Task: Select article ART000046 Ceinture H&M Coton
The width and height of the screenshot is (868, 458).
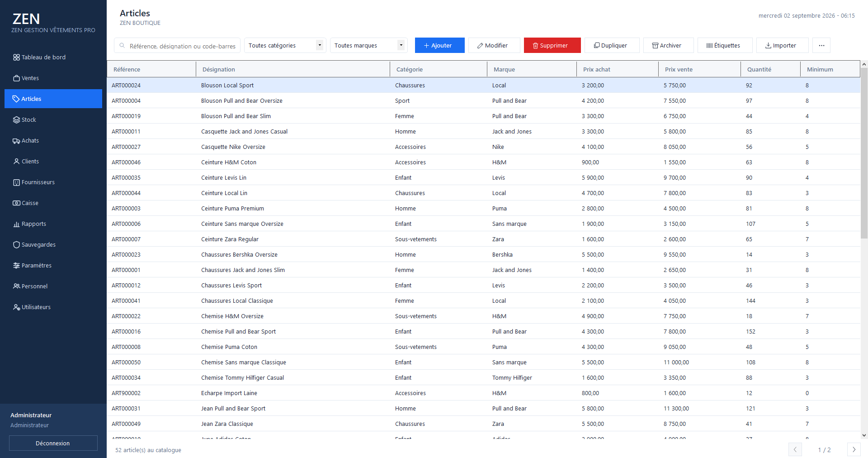Action: coord(484,162)
